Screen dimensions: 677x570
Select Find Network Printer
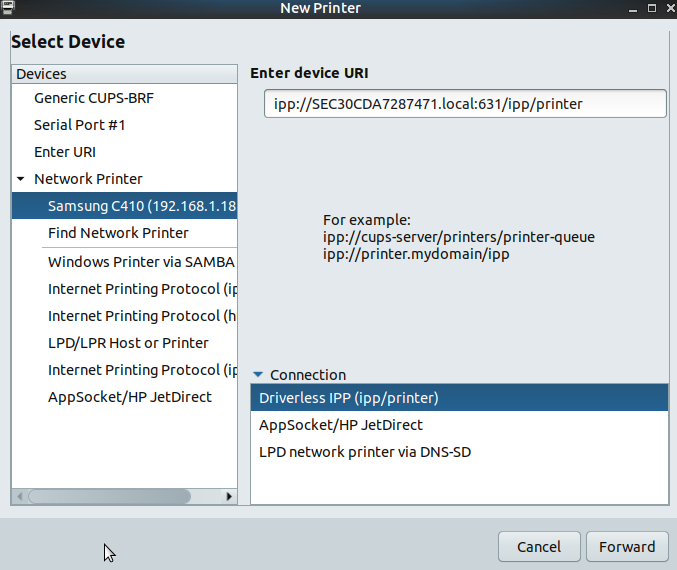(118, 233)
